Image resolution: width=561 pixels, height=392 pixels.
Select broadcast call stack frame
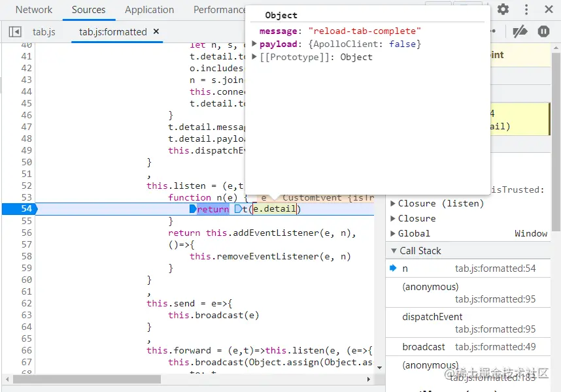[468, 347]
